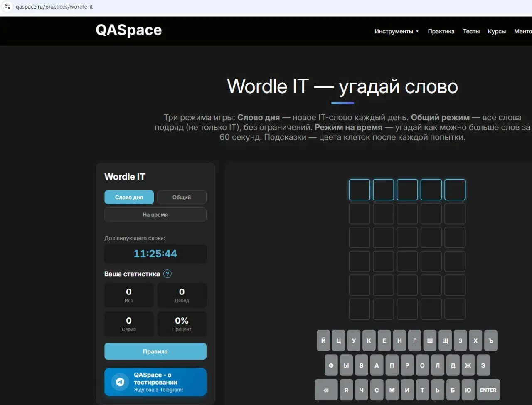Tap the Я letter key

[x=346, y=390]
